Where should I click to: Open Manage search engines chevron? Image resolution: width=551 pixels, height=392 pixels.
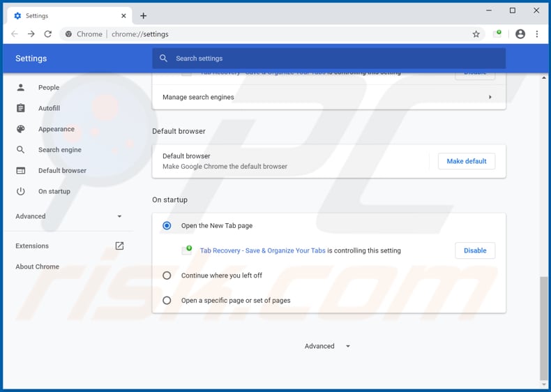pos(490,97)
